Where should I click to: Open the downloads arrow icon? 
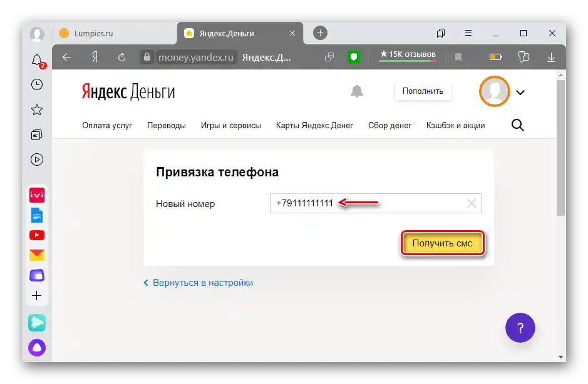pyautogui.click(x=551, y=58)
